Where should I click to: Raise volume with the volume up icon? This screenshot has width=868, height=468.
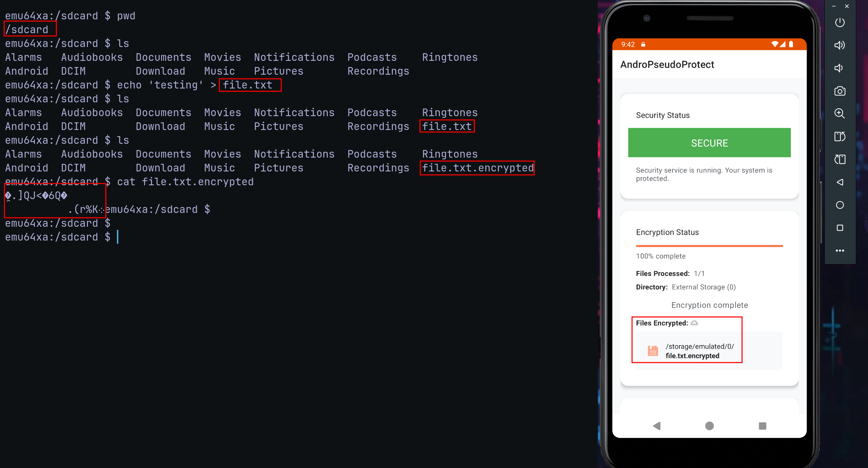[840, 45]
